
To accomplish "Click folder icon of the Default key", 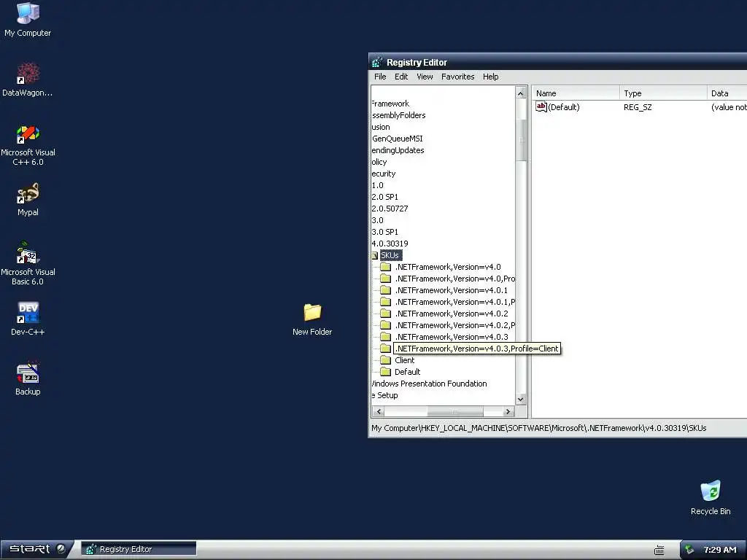I will 385,372.
